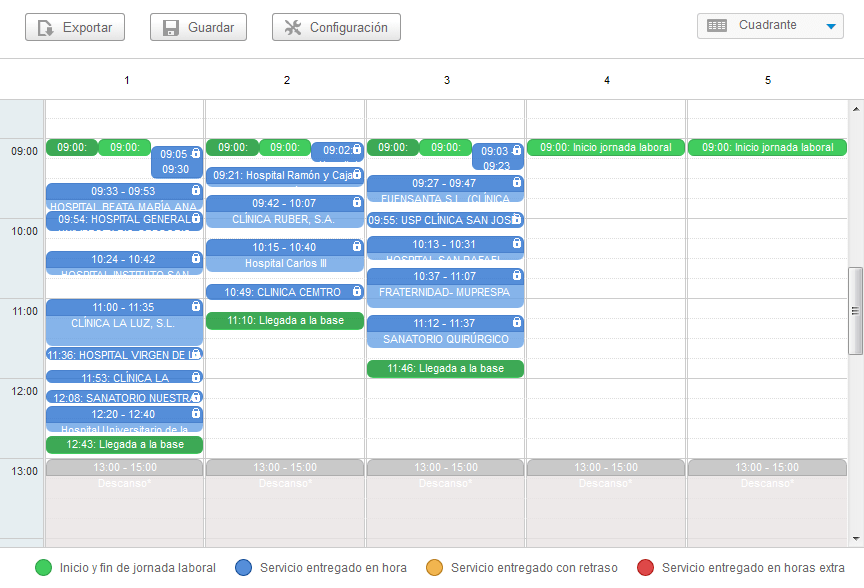Image resolution: width=864 pixels, height=588 pixels.
Task: Click the 10:00 time label
Action: tap(25, 231)
